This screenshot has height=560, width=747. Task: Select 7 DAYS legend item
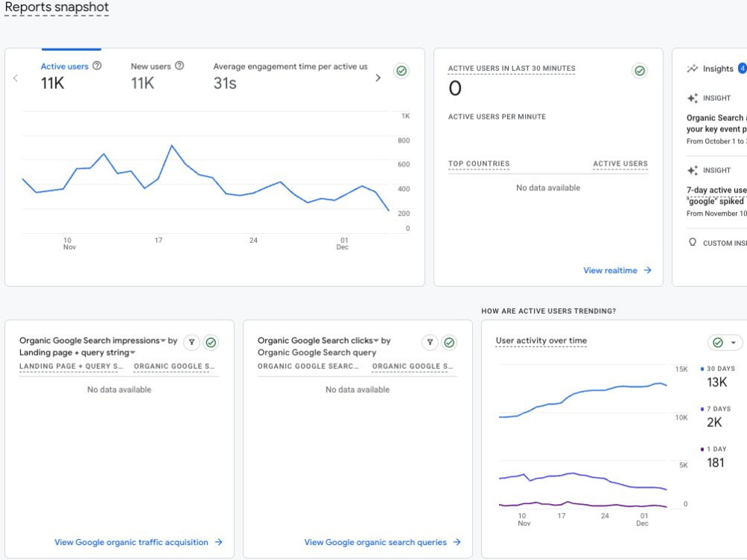click(x=716, y=416)
